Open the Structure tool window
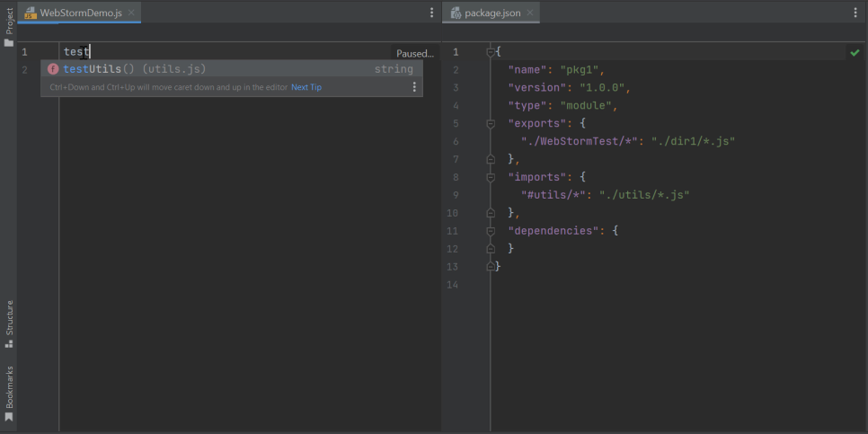 point(9,323)
